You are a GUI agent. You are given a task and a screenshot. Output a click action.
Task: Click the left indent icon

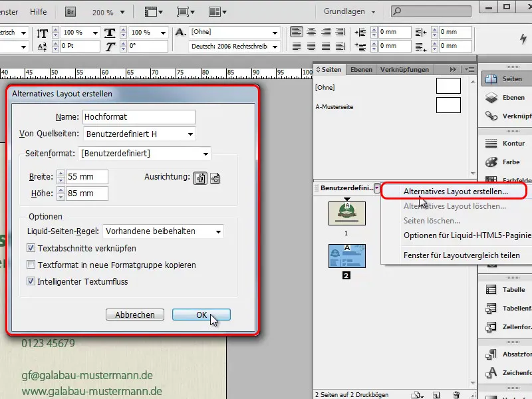360,32
